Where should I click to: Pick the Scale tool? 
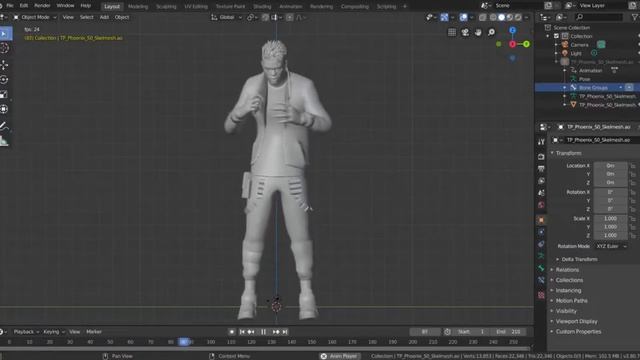[x=4, y=95]
